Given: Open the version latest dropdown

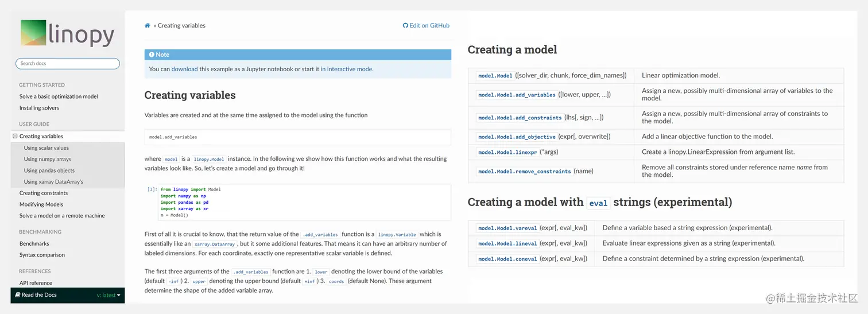Looking at the screenshot, I should [108, 295].
